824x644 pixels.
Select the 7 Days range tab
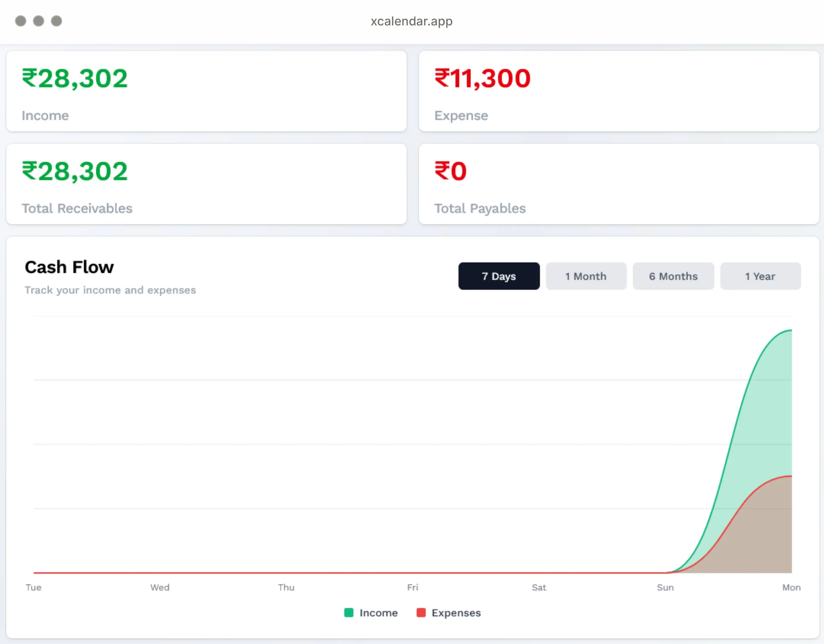tap(499, 276)
